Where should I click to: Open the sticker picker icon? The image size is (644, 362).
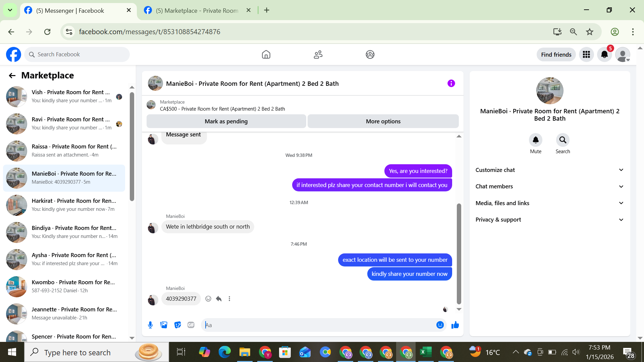click(177, 325)
